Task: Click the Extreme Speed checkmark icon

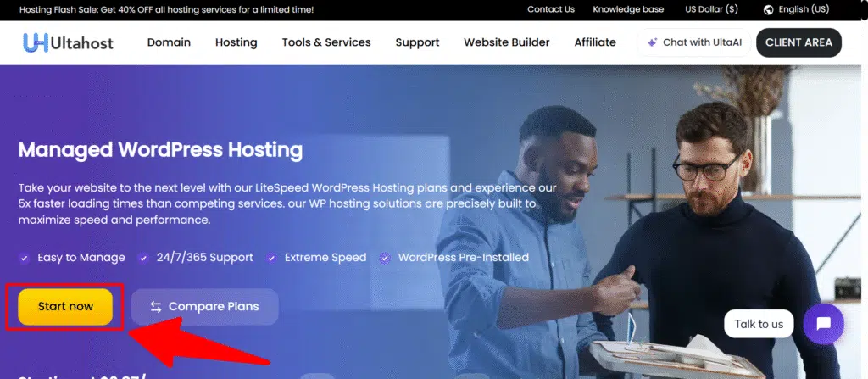Action: pos(271,258)
